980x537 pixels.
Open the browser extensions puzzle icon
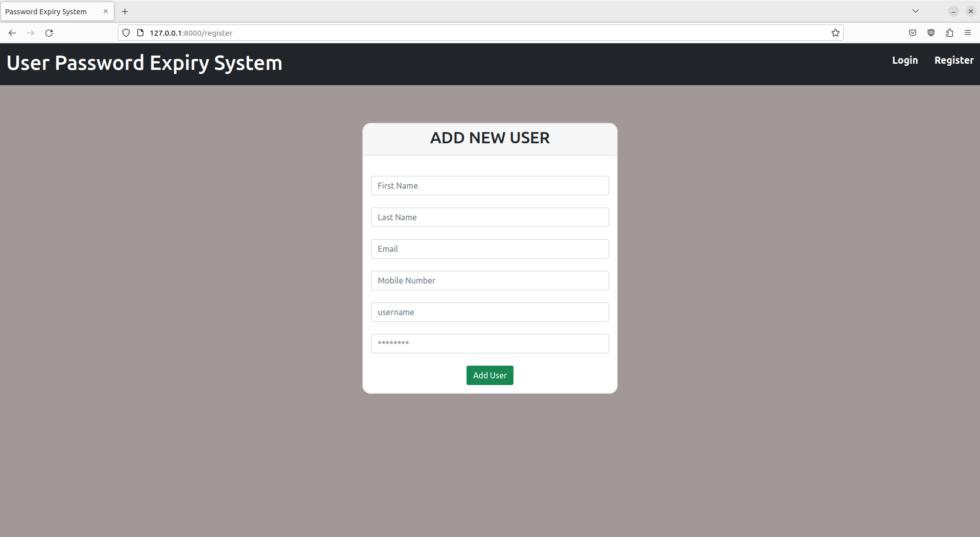(x=949, y=33)
